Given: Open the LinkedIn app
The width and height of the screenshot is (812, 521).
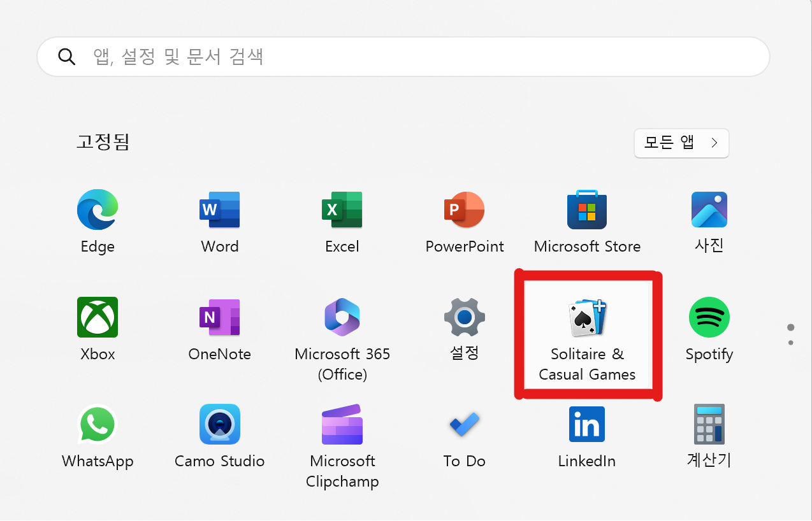Looking at the screenshot, I should pyautogui.click(x=587, y=437).
